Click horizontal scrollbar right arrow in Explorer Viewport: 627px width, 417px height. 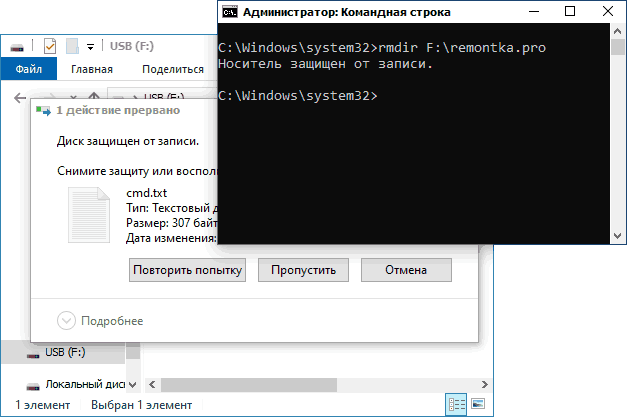485,385
